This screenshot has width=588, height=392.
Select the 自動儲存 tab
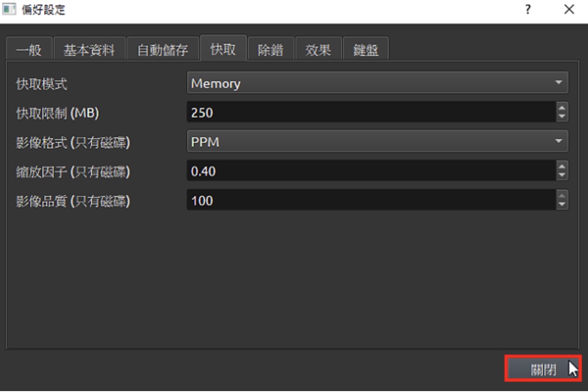tap(163, 49)
